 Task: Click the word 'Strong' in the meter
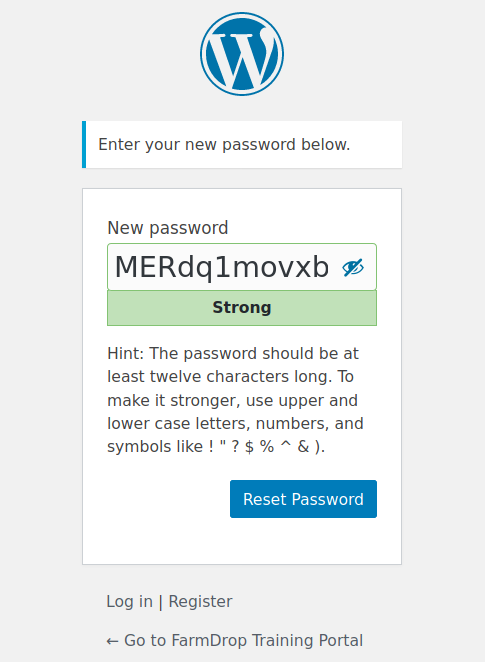[x=242, y=307]
